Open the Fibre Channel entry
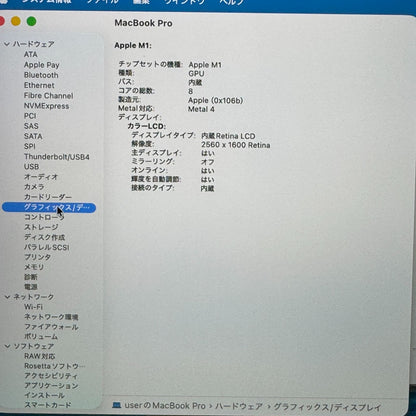This screenshot has height=416, width=416. (x=49, y=96)
